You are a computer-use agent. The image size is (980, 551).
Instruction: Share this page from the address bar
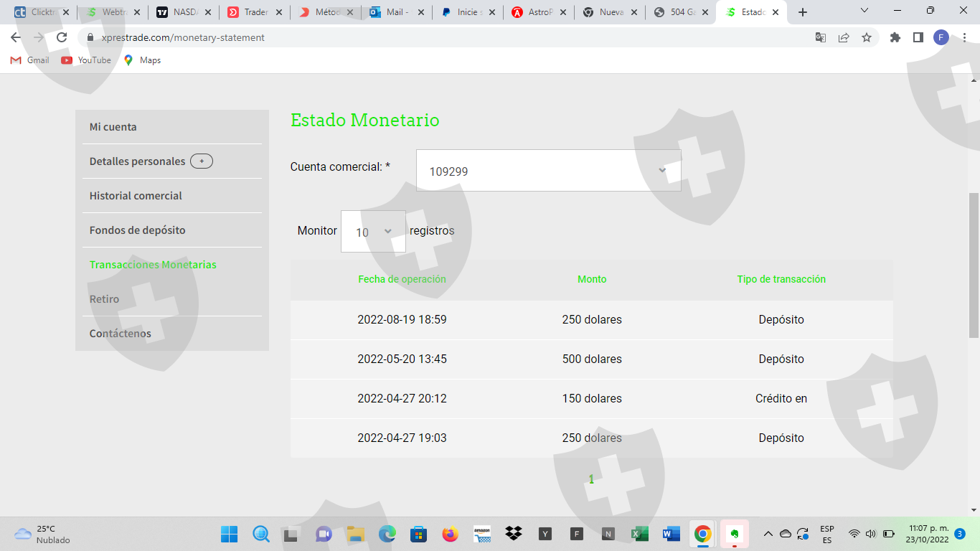click(x=844, y=37)
